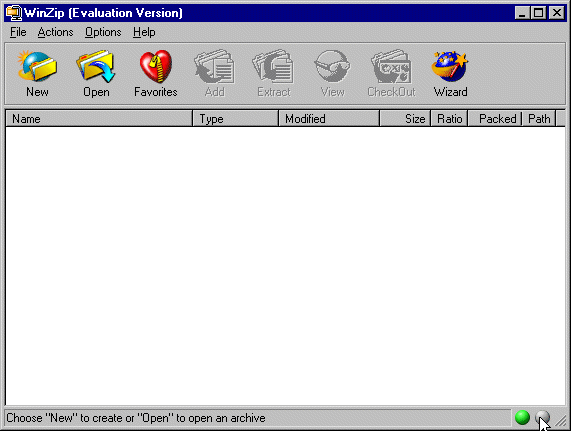
Task: Click the greyed Extract toolbar icon
Action: click(273, 67)
